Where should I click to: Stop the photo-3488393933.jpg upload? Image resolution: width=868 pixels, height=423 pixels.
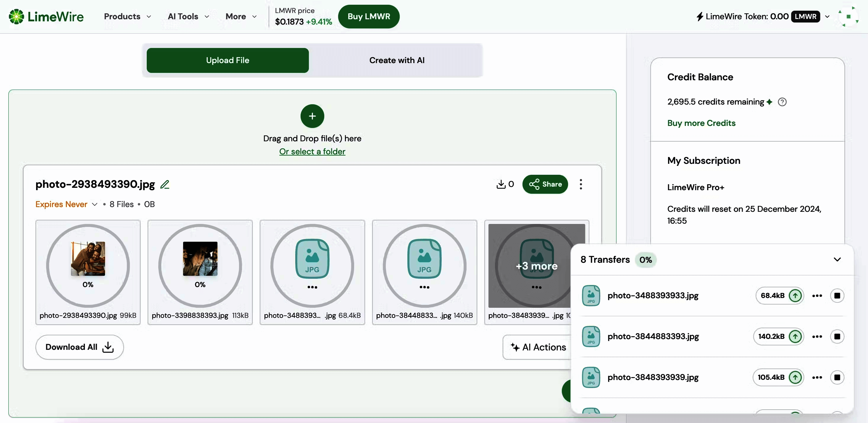(838, 296)
